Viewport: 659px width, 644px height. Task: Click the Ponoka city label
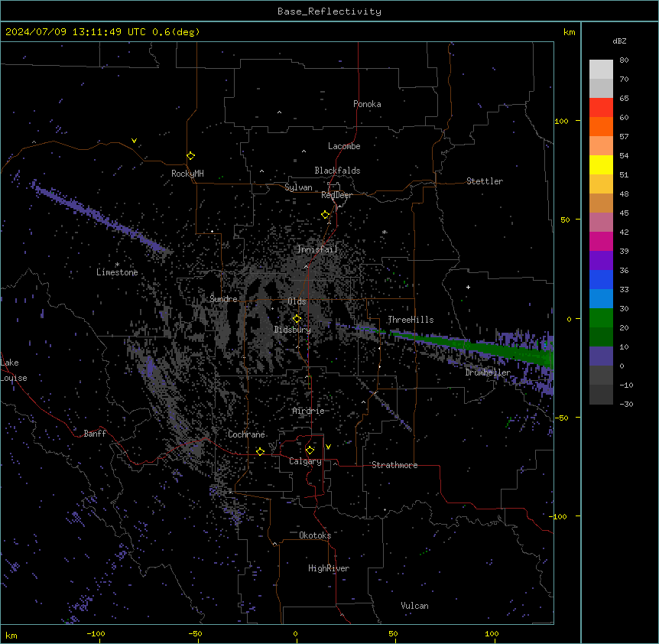[367, 104]
